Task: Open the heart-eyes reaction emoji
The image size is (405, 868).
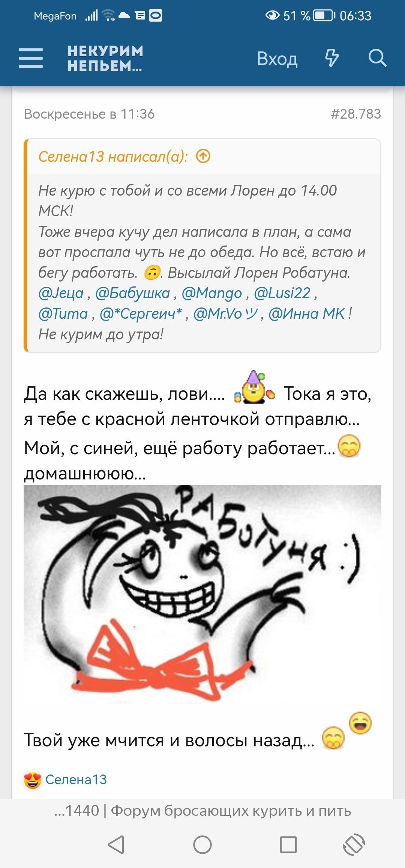Action: pos(33,780)
